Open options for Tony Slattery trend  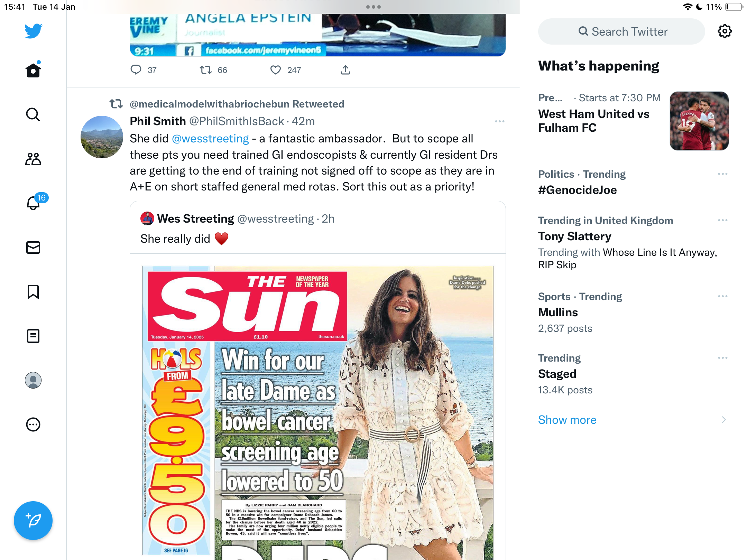click(x=722, y=220)
